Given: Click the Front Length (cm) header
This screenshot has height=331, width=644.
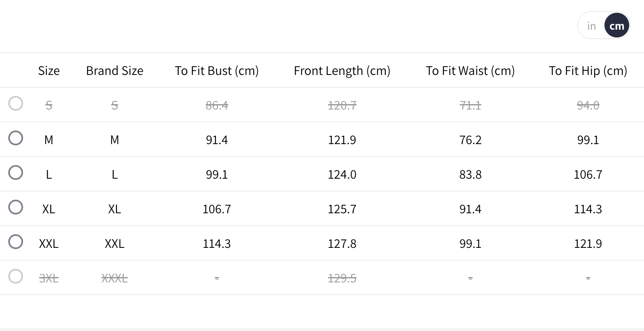Looking at the screenshot, I should pyautogui.click(x=342, y=71).
